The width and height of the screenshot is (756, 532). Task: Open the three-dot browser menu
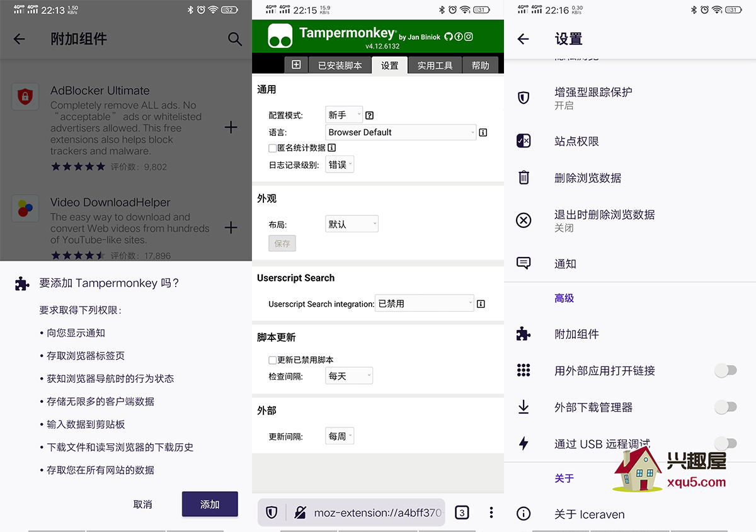pyautogui.click(x=491, y=512)
